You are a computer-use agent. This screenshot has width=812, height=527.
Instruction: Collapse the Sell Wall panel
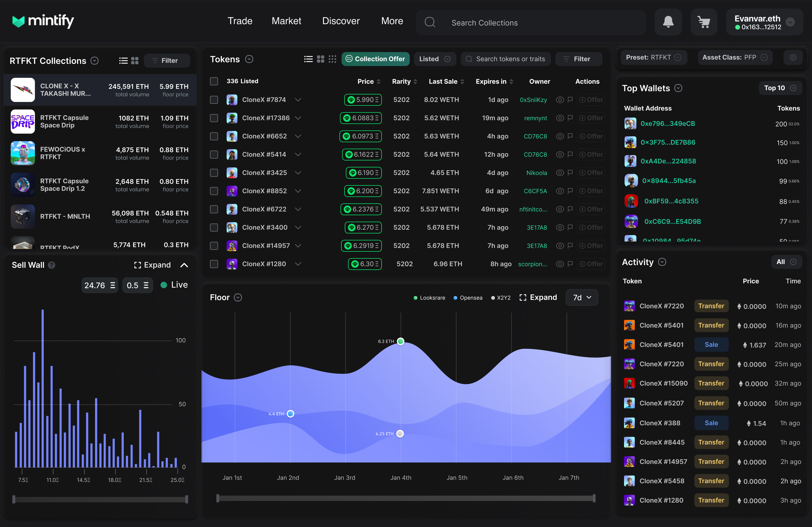point(184,265)
